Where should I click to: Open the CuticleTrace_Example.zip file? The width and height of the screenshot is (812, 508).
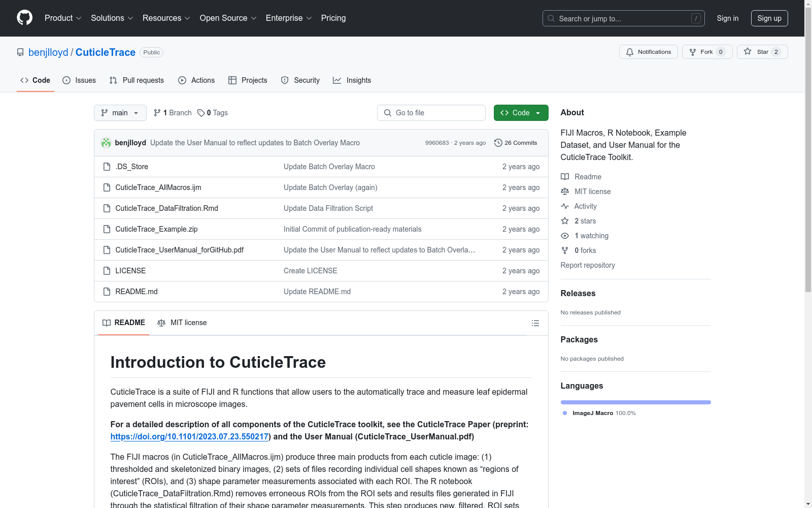click(156, 229)
